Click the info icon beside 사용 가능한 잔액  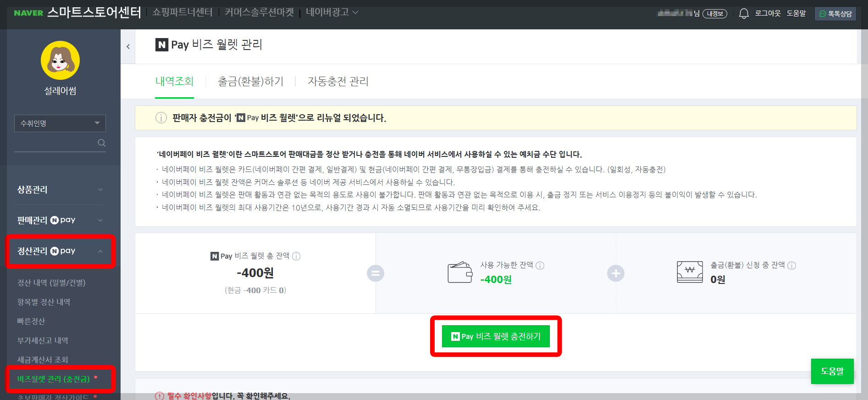click(x=540, y=265)
